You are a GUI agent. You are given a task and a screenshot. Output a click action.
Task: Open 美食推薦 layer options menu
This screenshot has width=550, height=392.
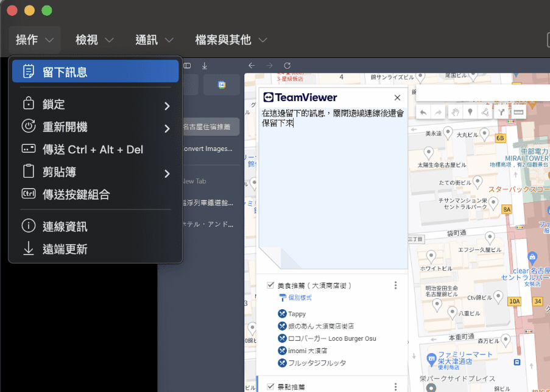(396, 285)
